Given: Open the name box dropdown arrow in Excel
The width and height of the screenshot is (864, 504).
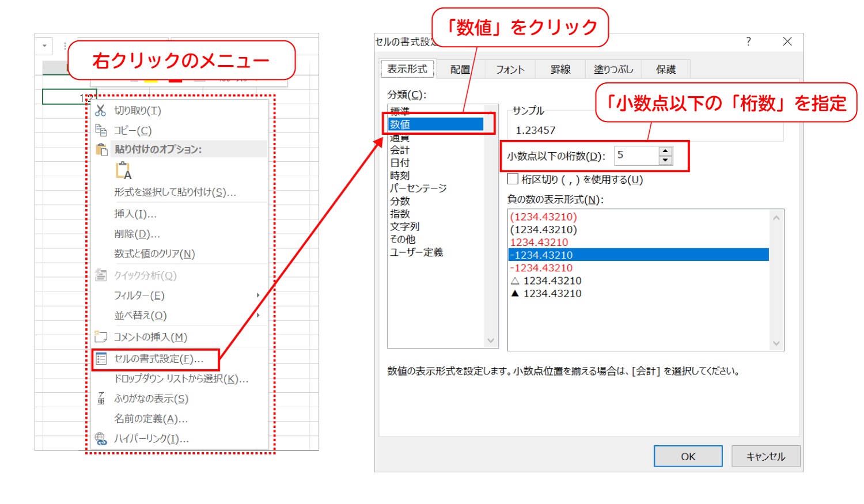Looking at the screenshot, I should (44, 46).
